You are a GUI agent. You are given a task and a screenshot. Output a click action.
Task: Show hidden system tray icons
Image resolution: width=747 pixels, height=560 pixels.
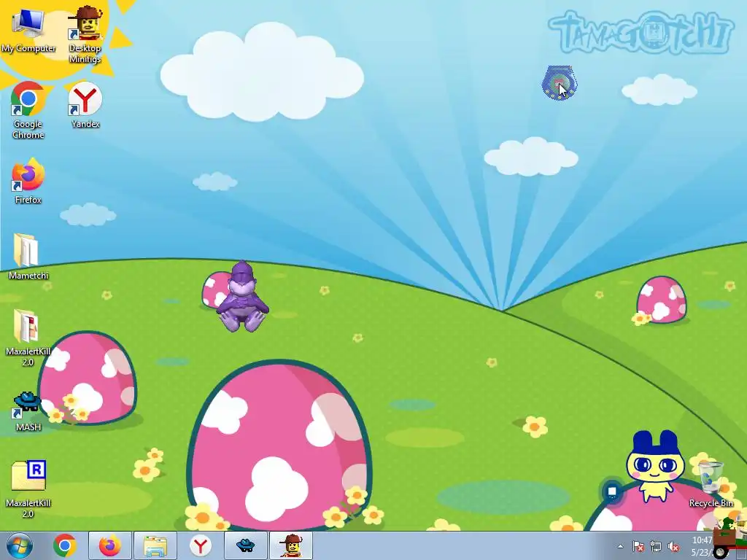[x=620, y=547]
